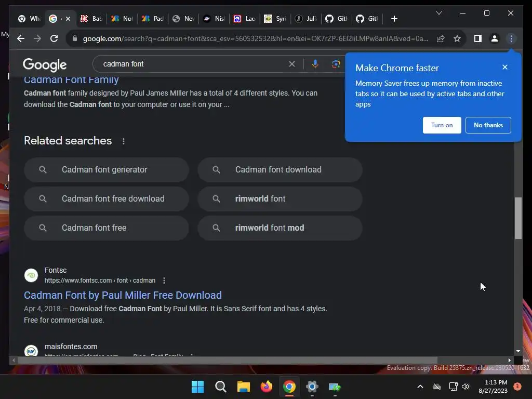This screenshot has width=532, height=399.
Task: Open Chrome side panel icon
Action: point(478,38)
